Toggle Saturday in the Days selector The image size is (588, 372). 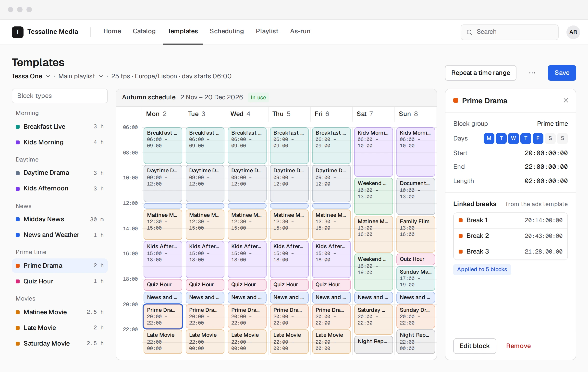pyautogui.click(x=550, y=138)
